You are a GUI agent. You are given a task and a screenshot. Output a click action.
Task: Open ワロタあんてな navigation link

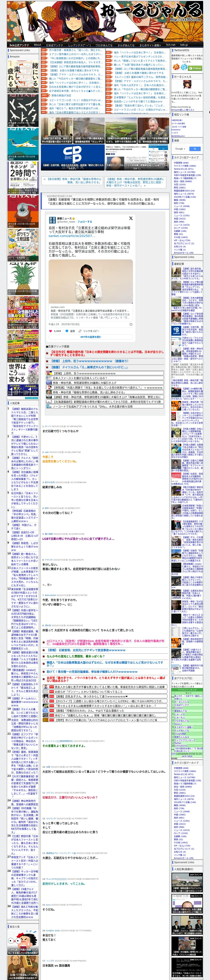pyautogui.click(x=104, y=45)
